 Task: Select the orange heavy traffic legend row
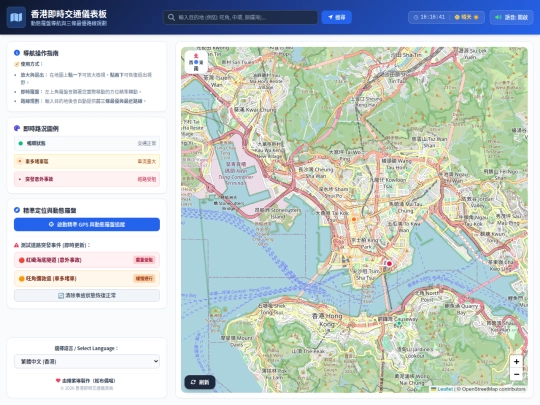(87, 161)
